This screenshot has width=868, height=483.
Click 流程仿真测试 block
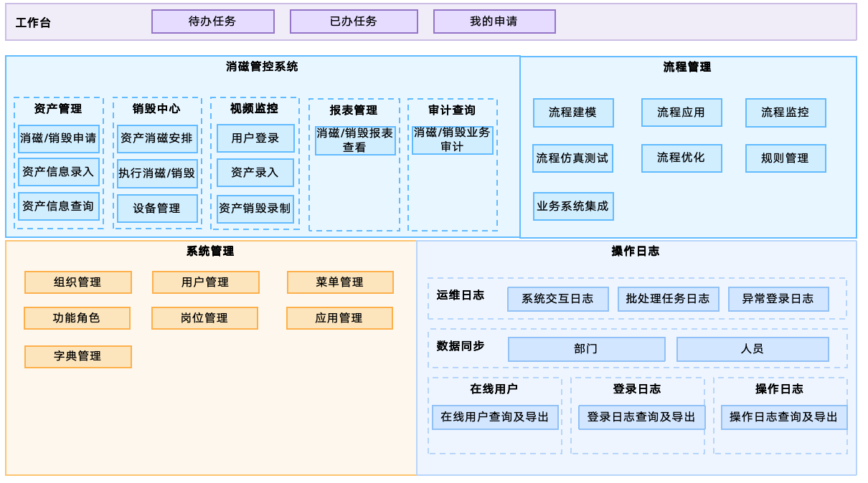572,158
